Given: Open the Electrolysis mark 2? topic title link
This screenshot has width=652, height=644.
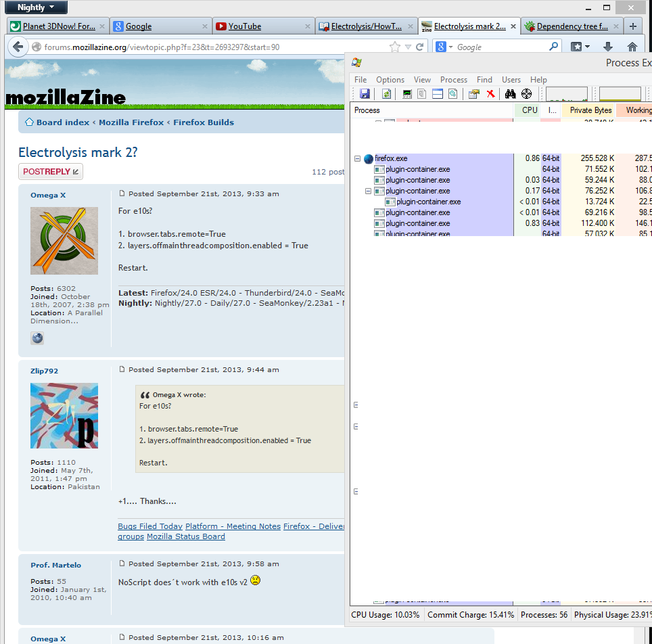Looking at the screenshot, I should (x=78, y=152).
